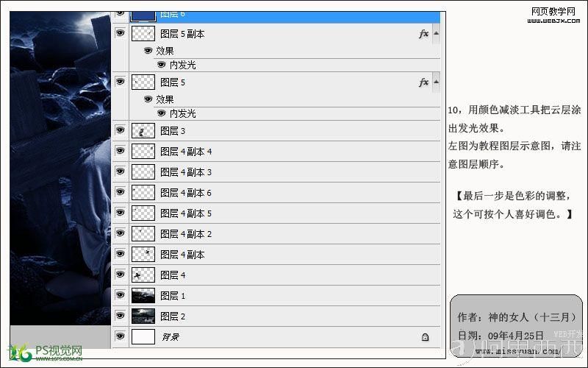Toggle visibility of 图层 5

pyautogui.click(x=120, y=82)
